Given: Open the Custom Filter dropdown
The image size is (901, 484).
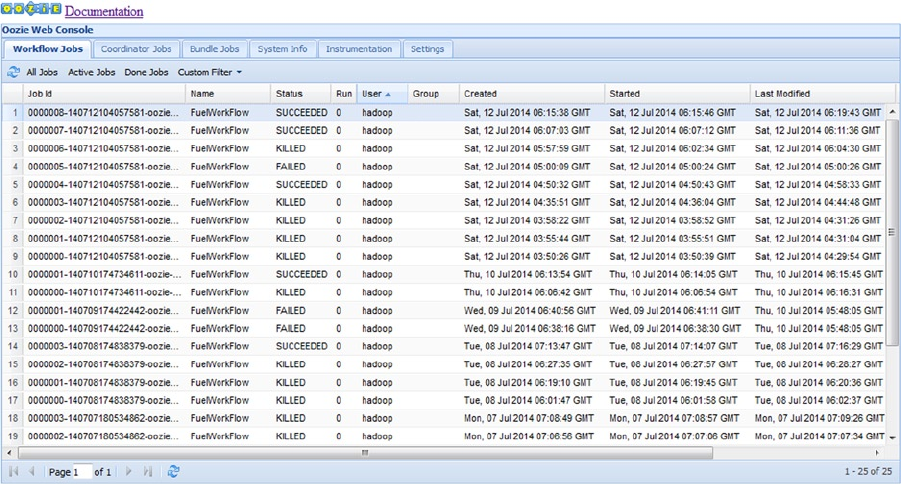Looking at the screenshot, I should tap(210, 72).
